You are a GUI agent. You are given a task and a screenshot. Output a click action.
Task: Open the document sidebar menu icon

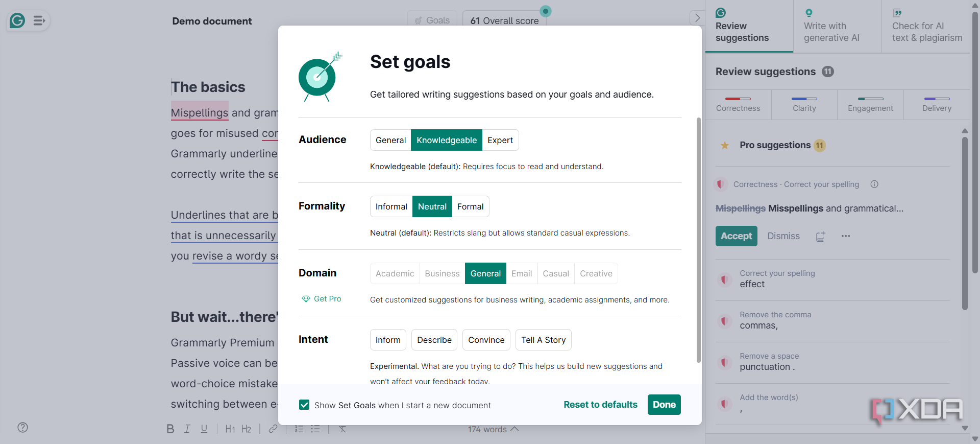pos(39,20)
